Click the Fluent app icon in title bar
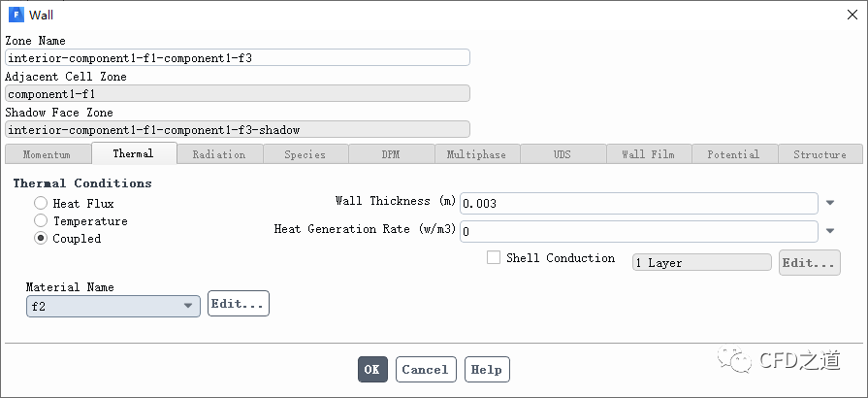This screenshot has width=868, height=398. [15, 15]
